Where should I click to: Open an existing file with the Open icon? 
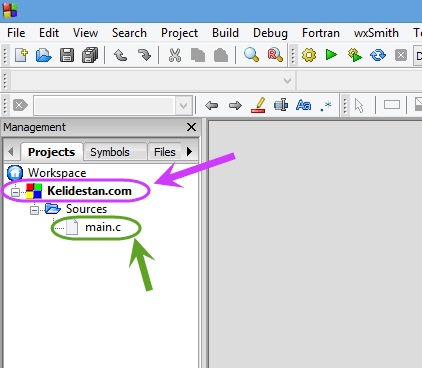[44, 55]
